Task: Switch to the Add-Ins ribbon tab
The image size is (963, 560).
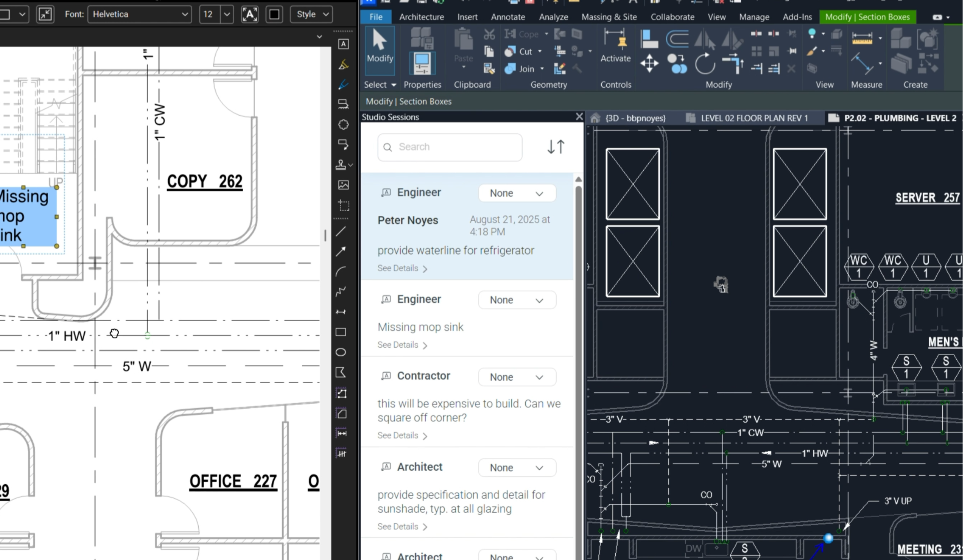Action: (797, 17)
